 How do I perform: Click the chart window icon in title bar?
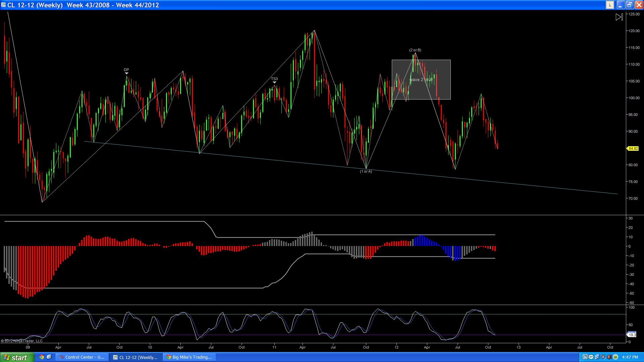(x=3, y=5)
